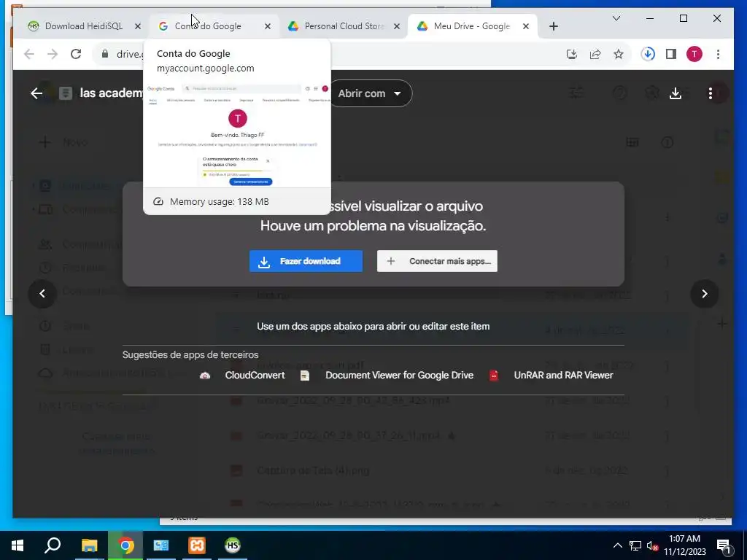Close the Meu Drive tab
Image resolution: width=747 pixels, height=560 pixels.
point(526,26)
